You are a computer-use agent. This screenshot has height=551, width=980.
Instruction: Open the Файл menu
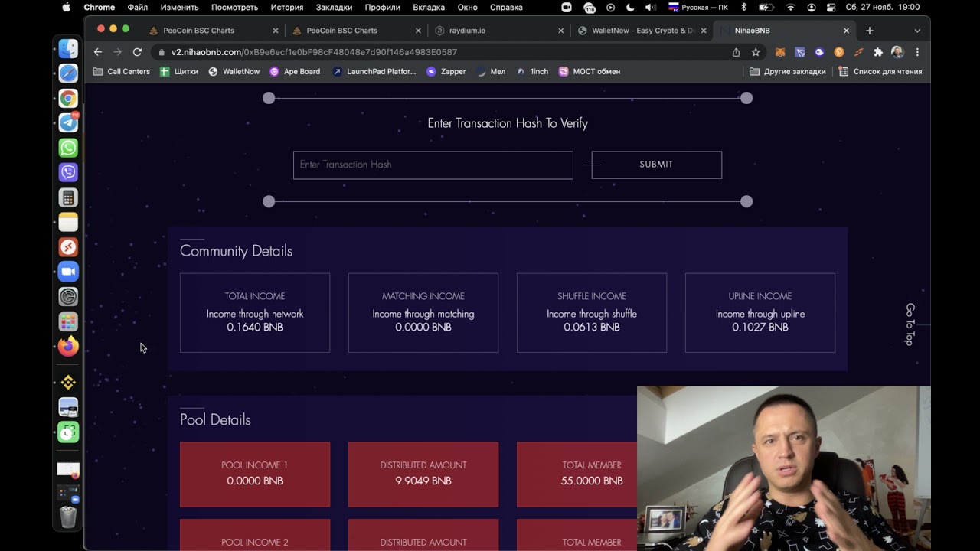(x=138, y=7)
